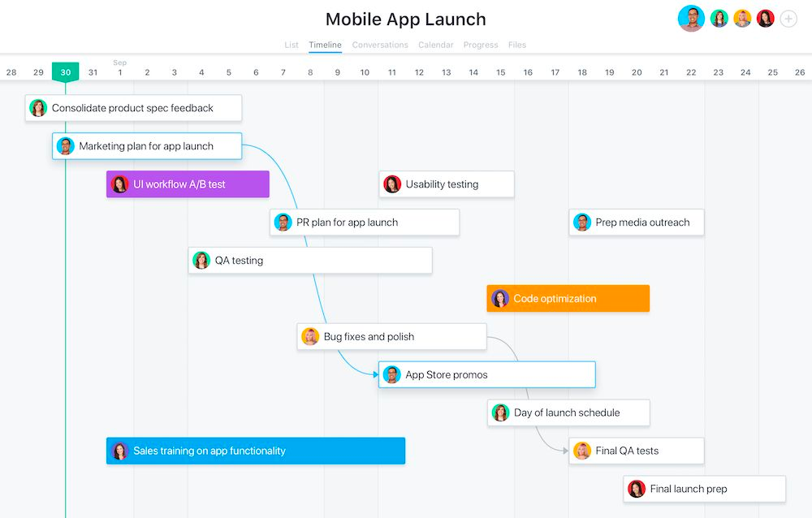
Task: Select date 26 in the timeline header
Action: pyautogui.click(x=800, y=72)
